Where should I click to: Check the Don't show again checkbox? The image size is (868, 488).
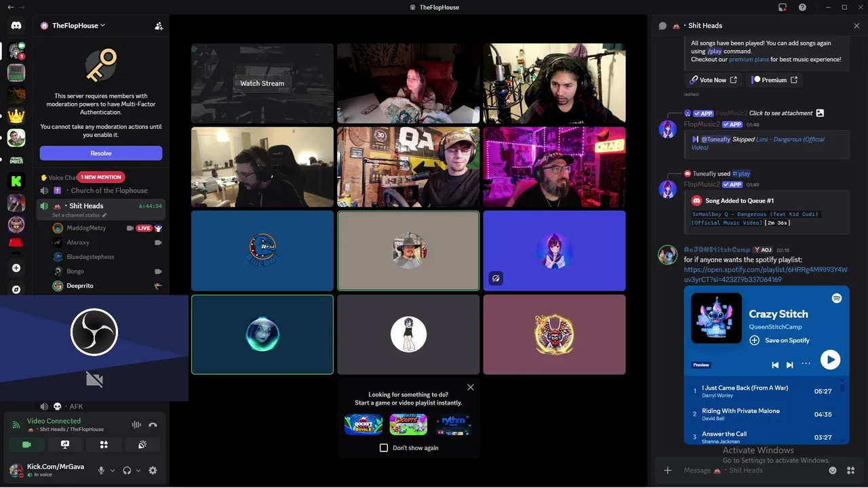[384, 448]
